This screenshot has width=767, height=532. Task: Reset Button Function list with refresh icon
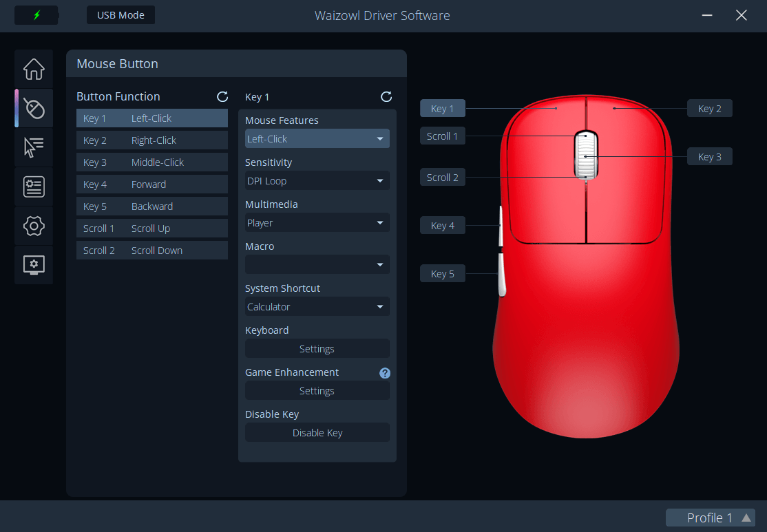(222, 96)
